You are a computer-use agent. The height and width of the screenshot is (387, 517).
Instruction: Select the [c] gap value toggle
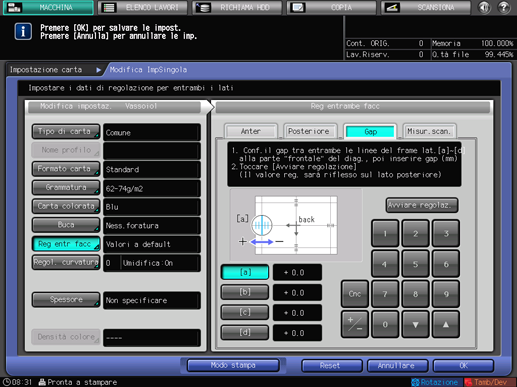click(245, 313)
